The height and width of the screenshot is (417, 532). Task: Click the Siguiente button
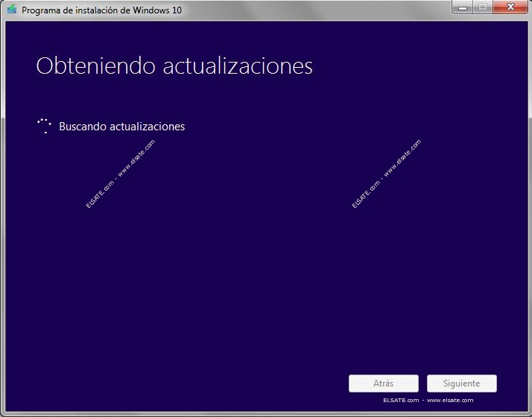coord(461,383)
